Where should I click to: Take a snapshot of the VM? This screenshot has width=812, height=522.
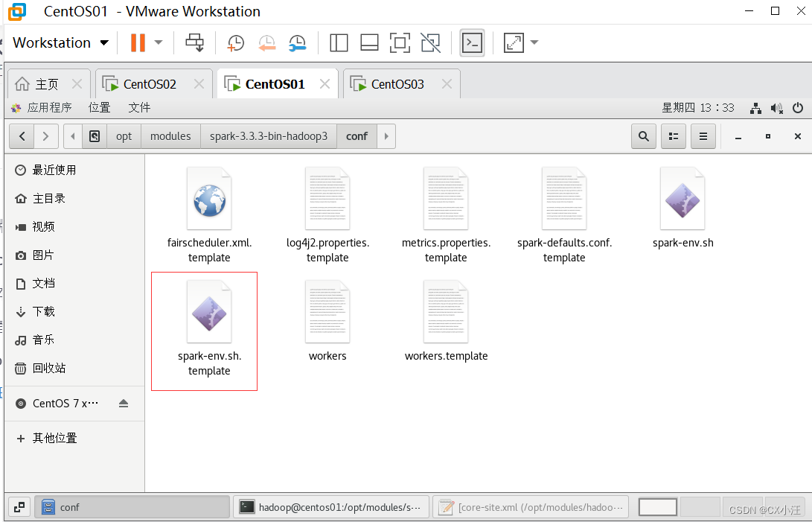point(236,43)
